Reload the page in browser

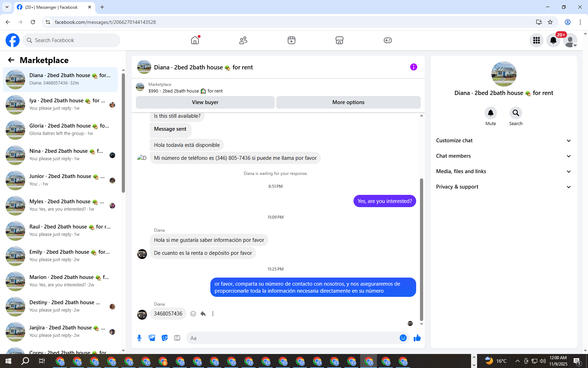point(33,22)
